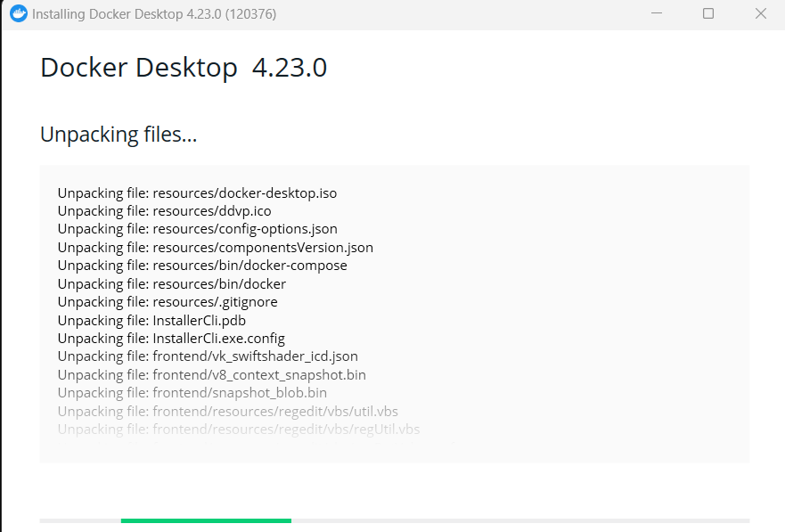Close the Docker installer window
The height and width of the screenshot is (532, 785).
click(760, 13)
